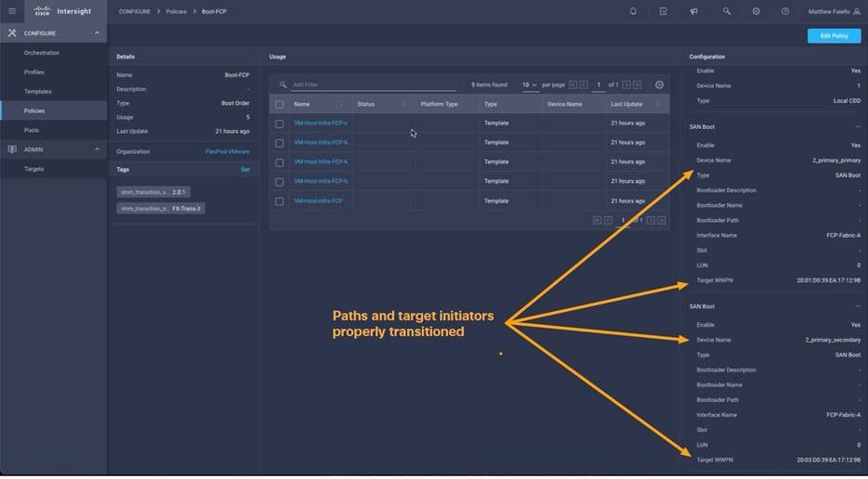
Task: Click the CONFIGURE wrench icon in sidebar
Action: coord(12,33)
